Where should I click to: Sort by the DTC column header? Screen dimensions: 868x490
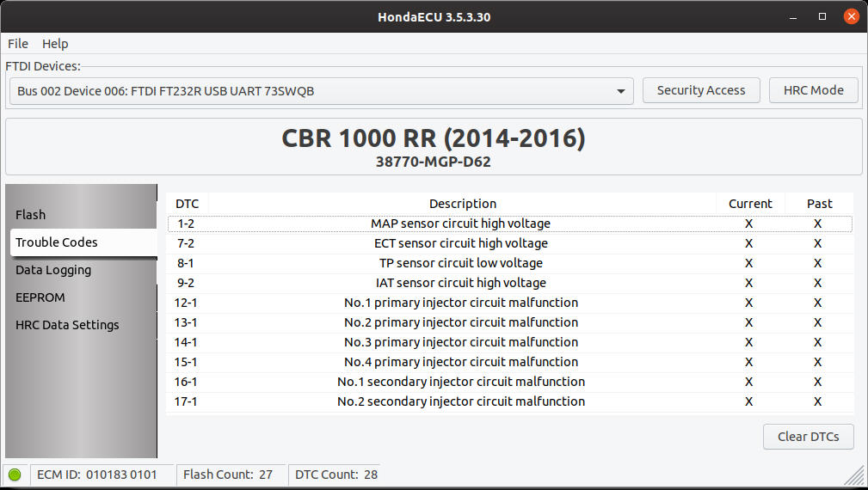188,204
